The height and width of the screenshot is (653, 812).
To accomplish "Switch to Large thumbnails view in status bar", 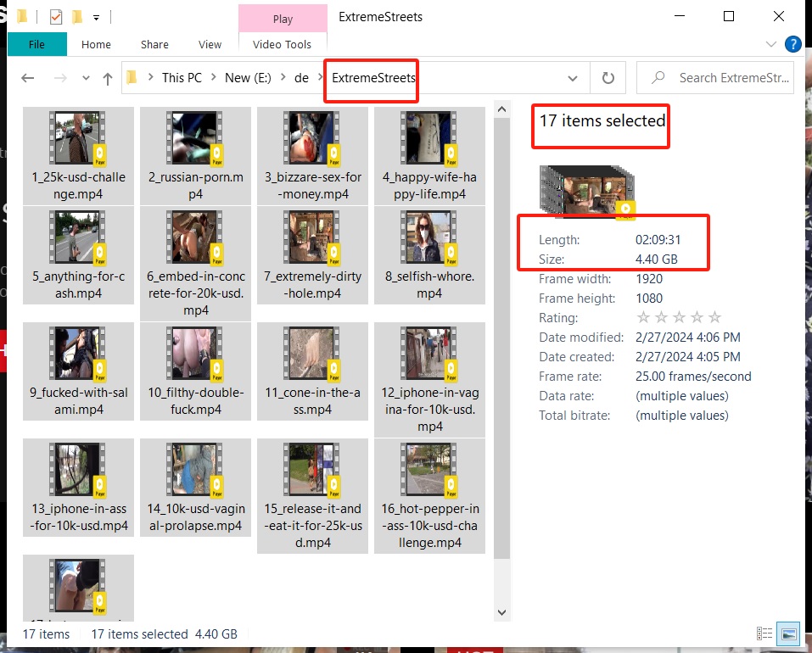I will (x=789, y=634).
